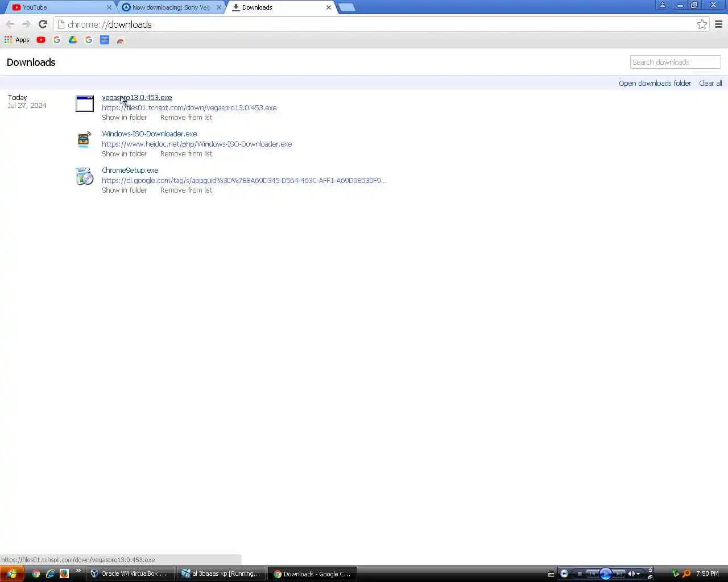The width and height of the screenshot is (728, 582).
Task: Open the Chrome Web Store bookmark icon
Action: (x=120, y=40)
